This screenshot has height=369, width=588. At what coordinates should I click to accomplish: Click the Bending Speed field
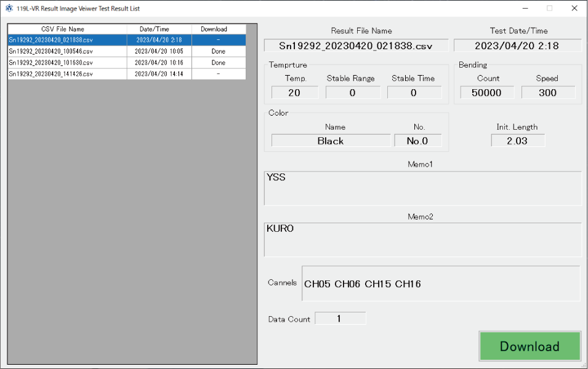(x=547, y=93)
